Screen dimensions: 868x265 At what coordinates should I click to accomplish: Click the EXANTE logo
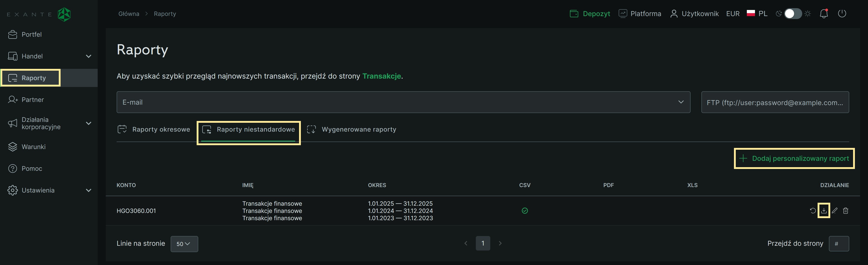pyautogui.click(x=39, y=14)
